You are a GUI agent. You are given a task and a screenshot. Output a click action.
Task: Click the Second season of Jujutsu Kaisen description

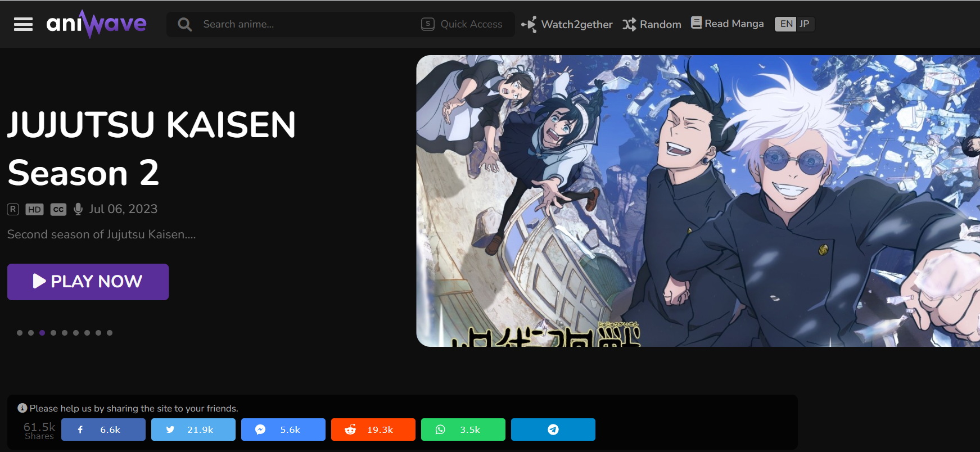tap(101, 234)
